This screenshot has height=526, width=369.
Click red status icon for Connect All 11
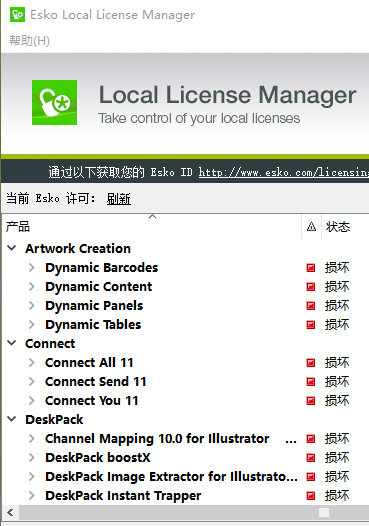pos(311,363)
